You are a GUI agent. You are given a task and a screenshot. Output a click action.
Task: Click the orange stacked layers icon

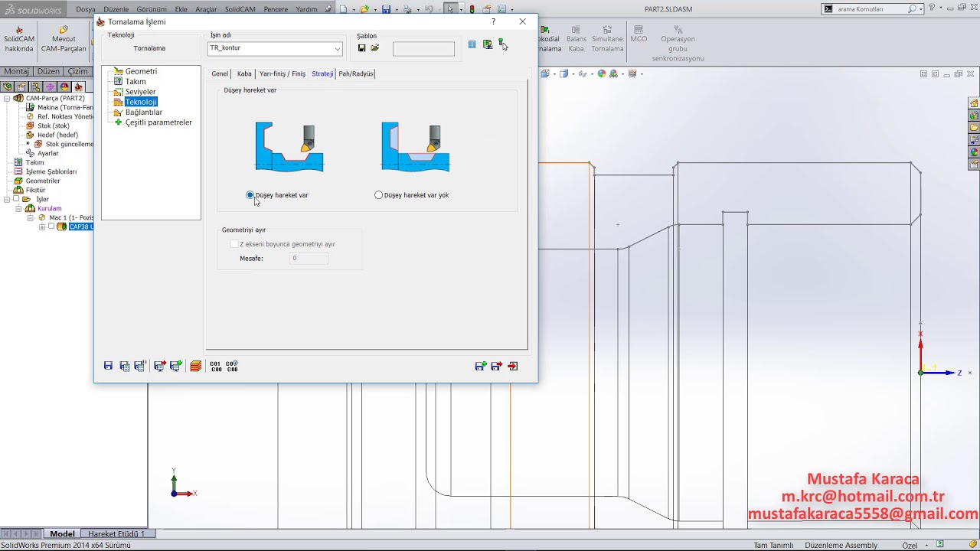coord(196,367)
